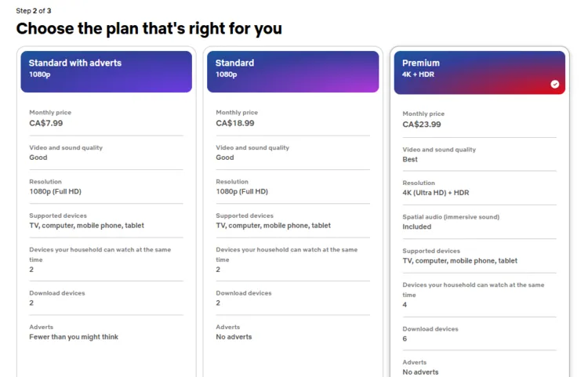Viewport: 588px width, 377px height.
Task: Choose the Standard 1080p plan header
Action: (x=293, y=71)
